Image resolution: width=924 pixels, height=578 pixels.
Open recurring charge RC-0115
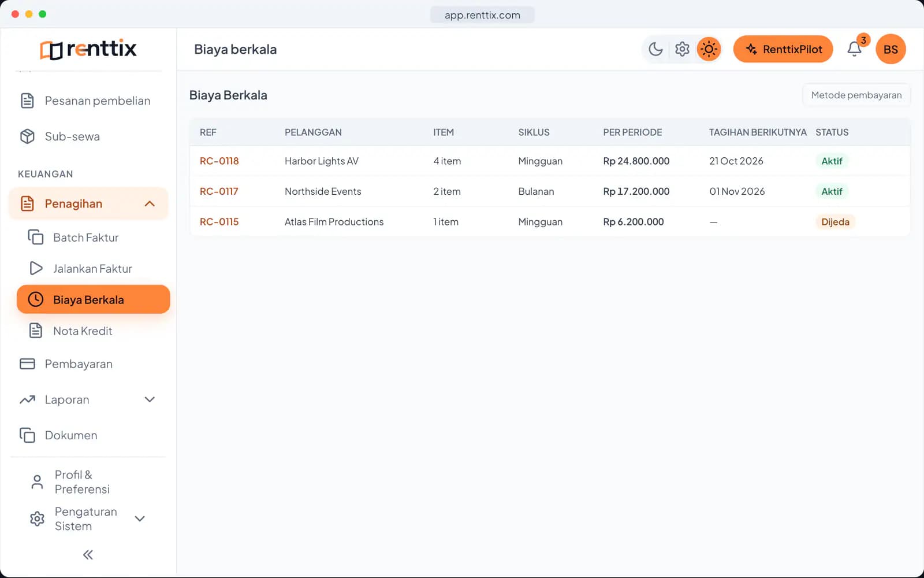(219, 222)
